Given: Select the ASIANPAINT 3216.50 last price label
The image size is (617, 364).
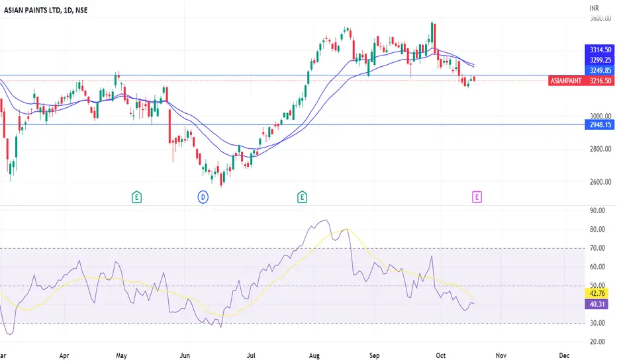Looking at the screenshot, I should click(581, 81).
